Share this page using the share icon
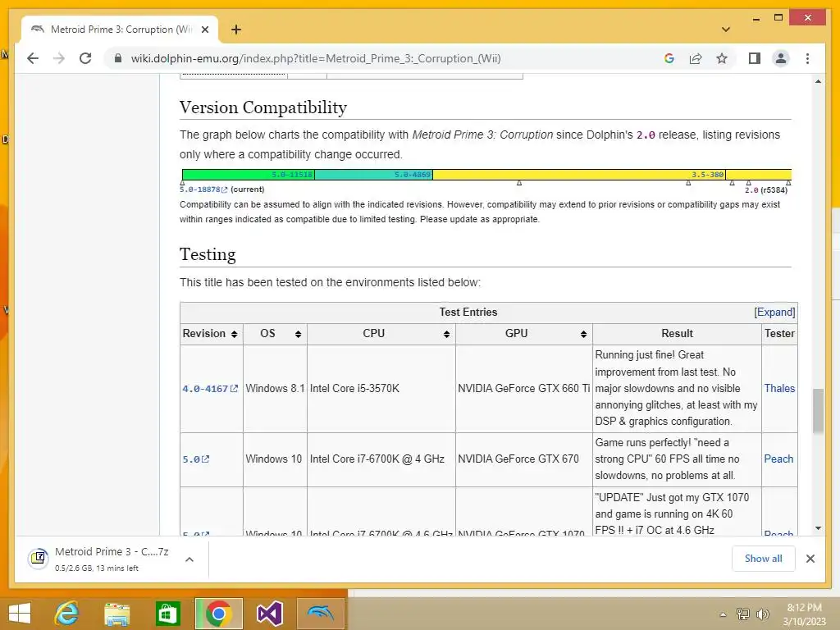 [696, 58]
